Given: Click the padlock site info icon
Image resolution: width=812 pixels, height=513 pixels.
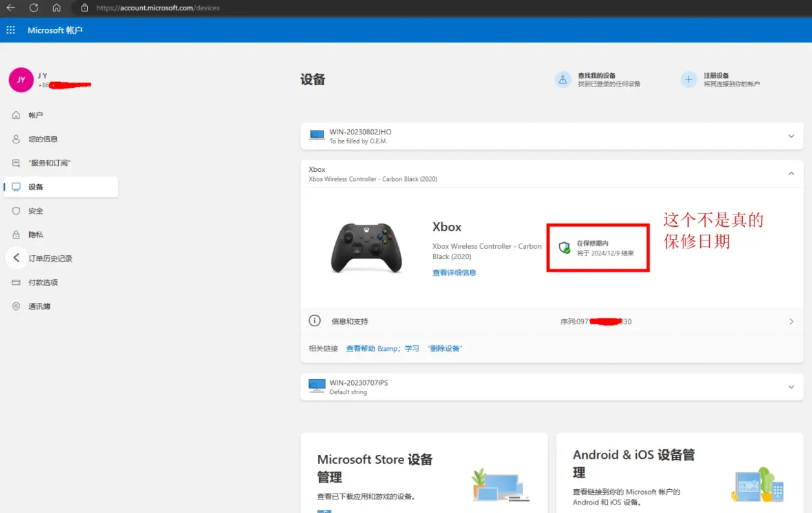Looking at the screenshot, I should tap(84, 8).
